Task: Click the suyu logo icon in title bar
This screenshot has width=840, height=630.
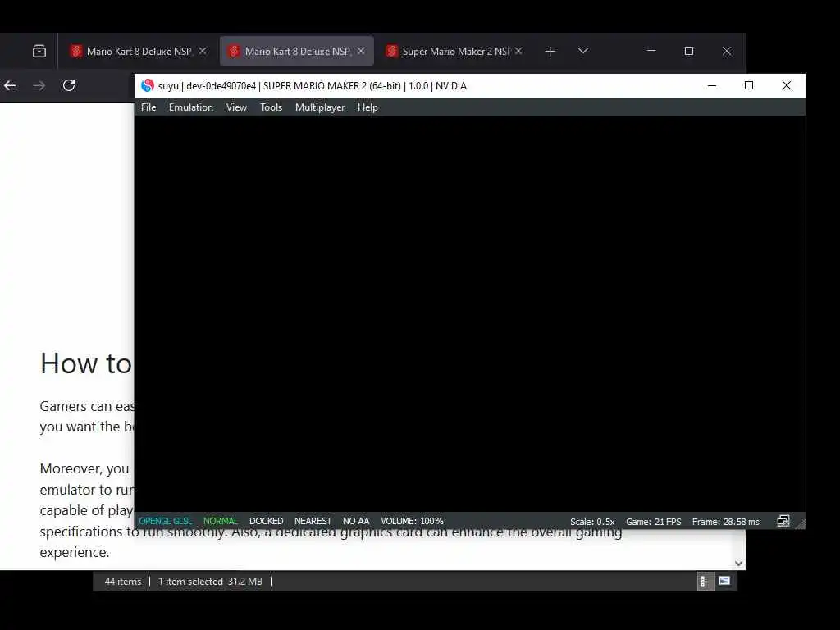Action: (x=148, y=85)
